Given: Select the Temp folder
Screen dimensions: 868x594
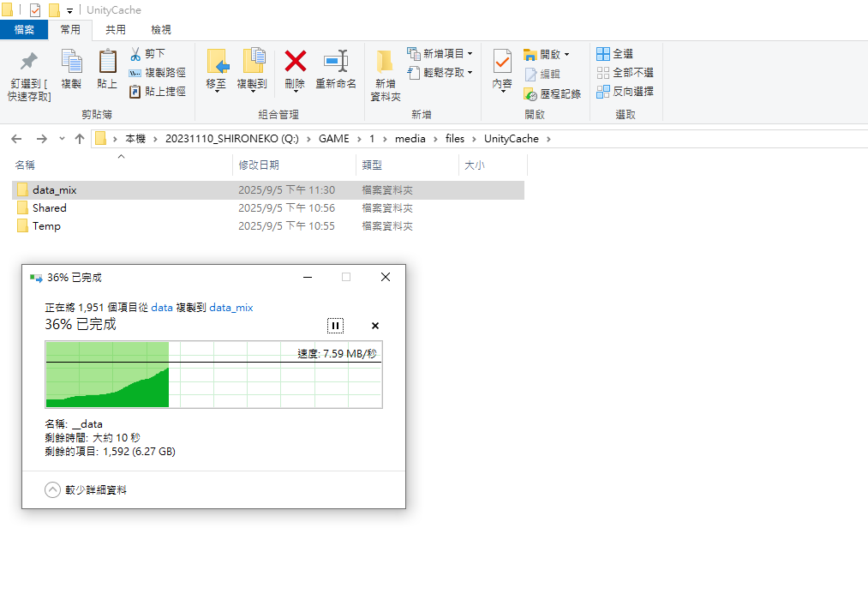Looking at the screenshot, I should 268,226.
